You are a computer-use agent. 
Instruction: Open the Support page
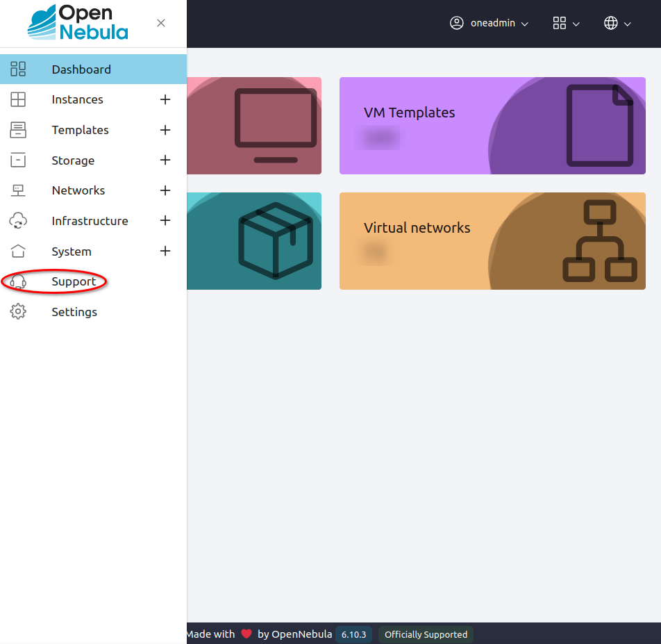[x=74, y=281]
